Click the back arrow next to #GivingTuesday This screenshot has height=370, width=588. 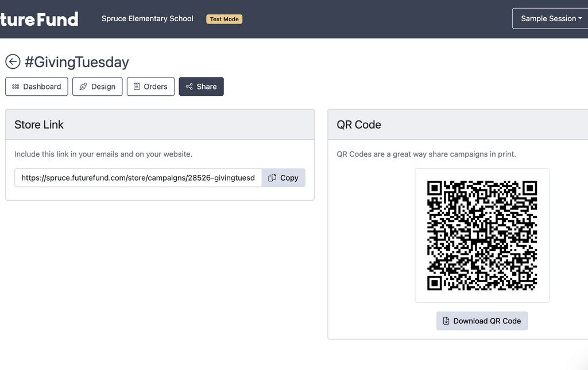(x=13, y=62)
